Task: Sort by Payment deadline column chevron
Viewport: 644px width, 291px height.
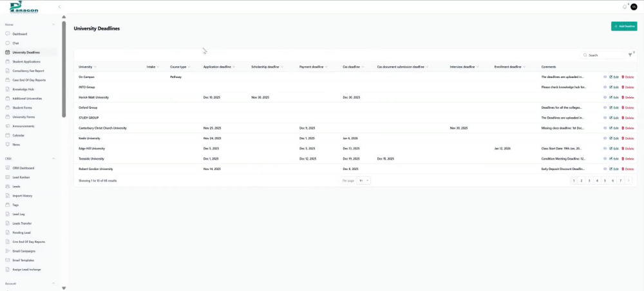Action: (327, 67)
